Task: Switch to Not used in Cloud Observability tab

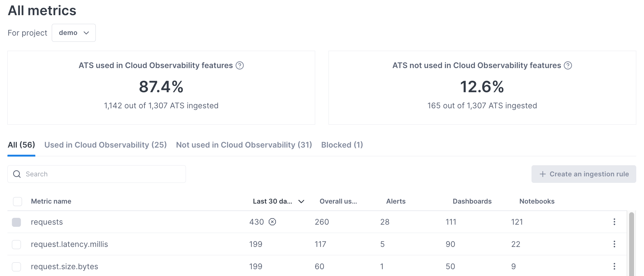Action: coord(244,144)
